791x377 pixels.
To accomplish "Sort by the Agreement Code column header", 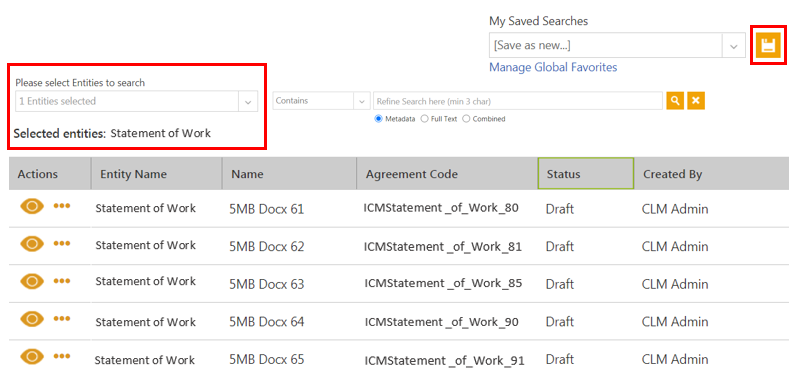I will click(x=447, y=174).
